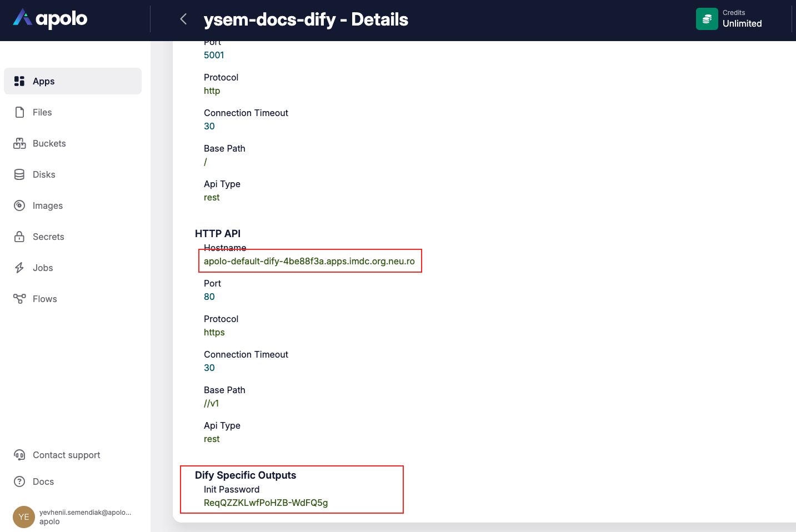Viewport: 796px width, 532px height.
Task: Click the Images disc icon
Action: (x=19, y=205)
